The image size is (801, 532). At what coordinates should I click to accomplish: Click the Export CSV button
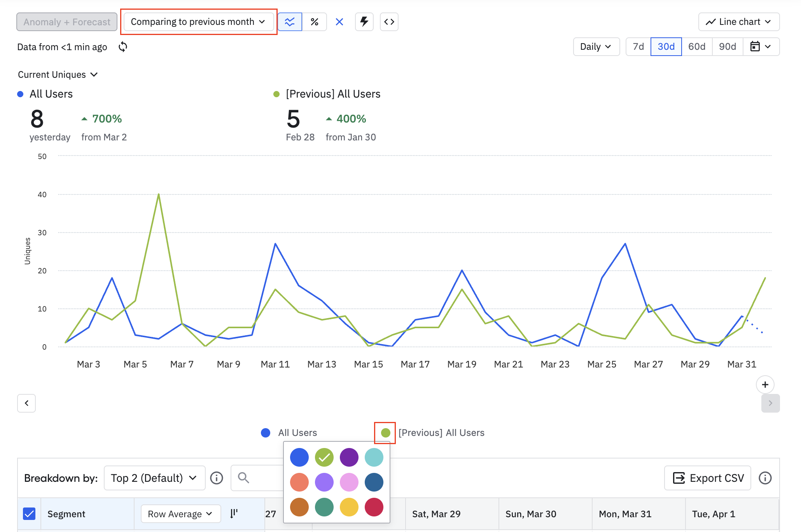click(x=708, y=478)
